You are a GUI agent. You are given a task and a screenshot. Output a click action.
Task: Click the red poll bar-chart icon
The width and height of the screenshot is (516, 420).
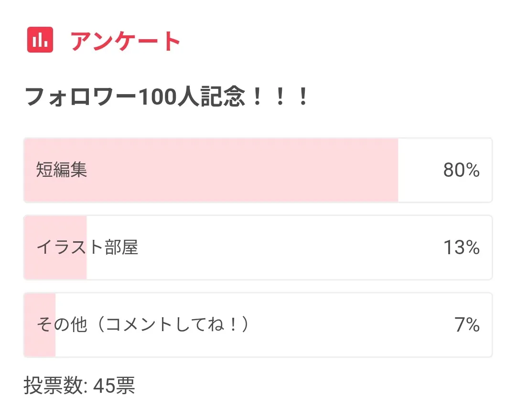tap(40, 40)
